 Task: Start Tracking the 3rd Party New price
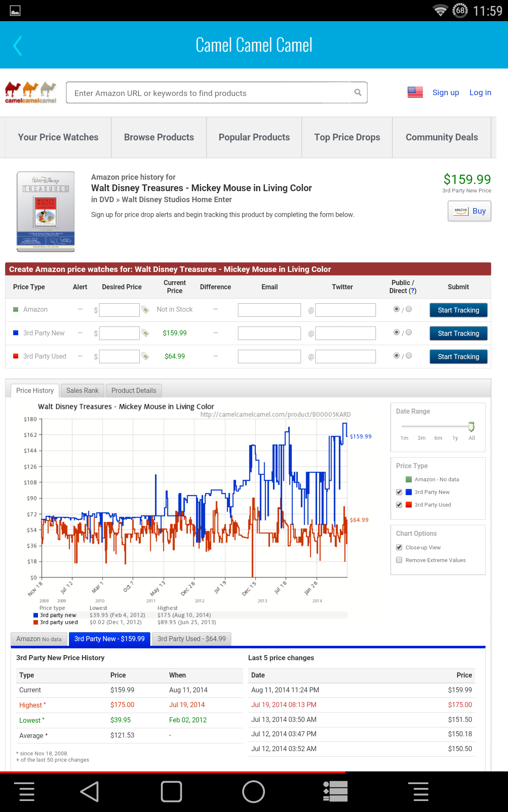click(x=458, y=333)
